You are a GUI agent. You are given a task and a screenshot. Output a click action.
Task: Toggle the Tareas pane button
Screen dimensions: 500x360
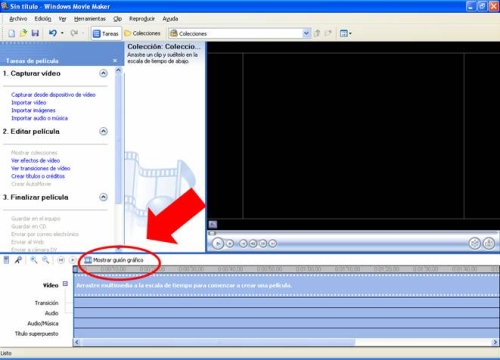coord(106,34)
